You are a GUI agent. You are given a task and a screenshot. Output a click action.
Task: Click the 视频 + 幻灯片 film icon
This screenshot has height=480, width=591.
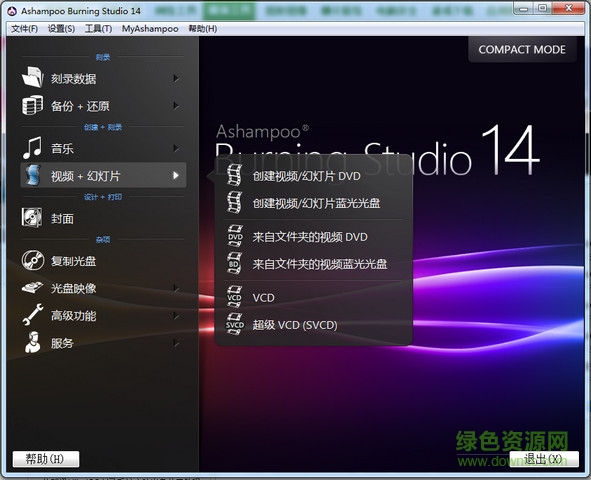click(x=33, y=175)
